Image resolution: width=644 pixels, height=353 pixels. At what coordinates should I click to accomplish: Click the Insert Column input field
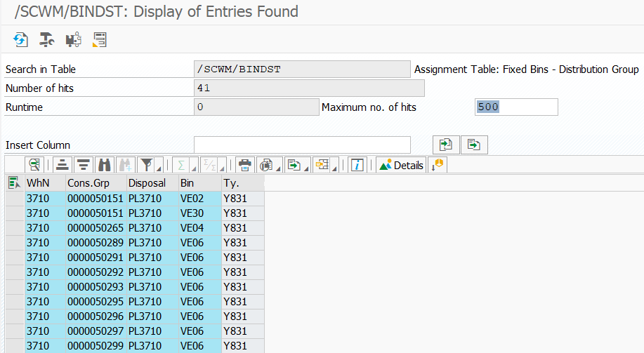[302, 145]
